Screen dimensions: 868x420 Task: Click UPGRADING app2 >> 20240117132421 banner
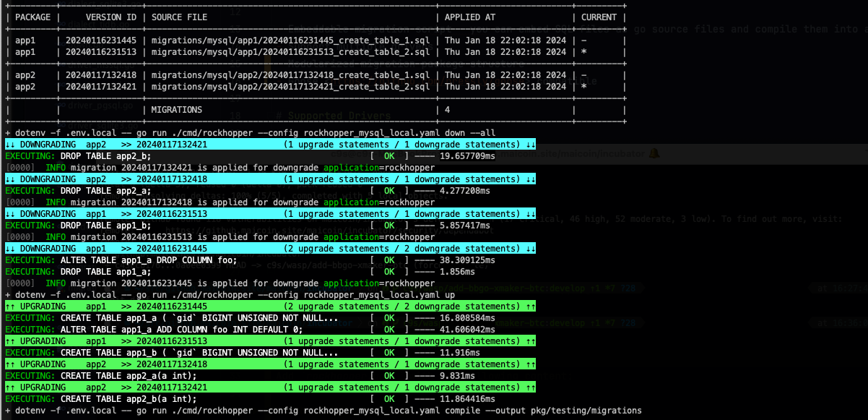[271, 388]
